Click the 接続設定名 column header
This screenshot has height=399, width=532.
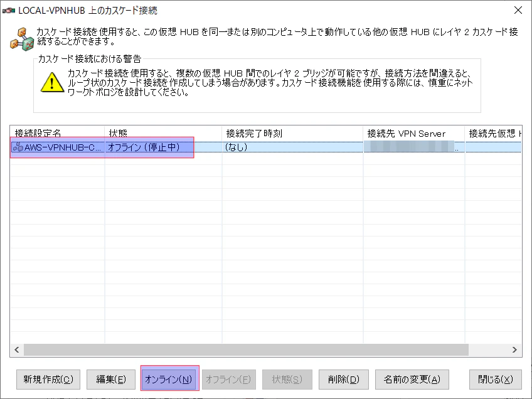coord(57,134)
